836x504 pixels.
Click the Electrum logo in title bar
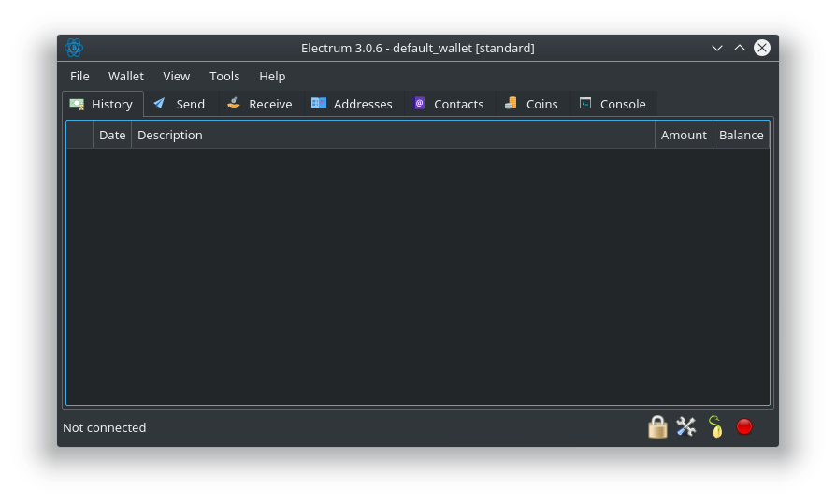tap(74, 48)
